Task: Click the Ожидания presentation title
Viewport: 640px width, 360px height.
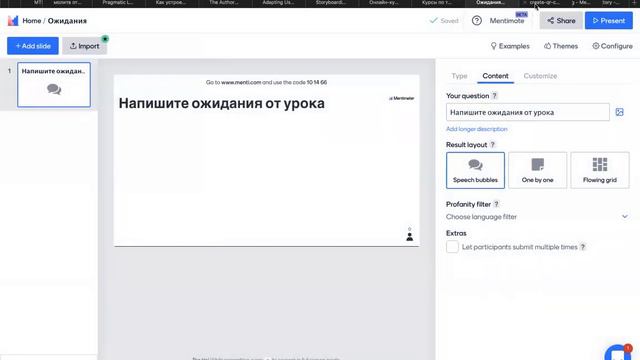Action: tap(67, 21)
